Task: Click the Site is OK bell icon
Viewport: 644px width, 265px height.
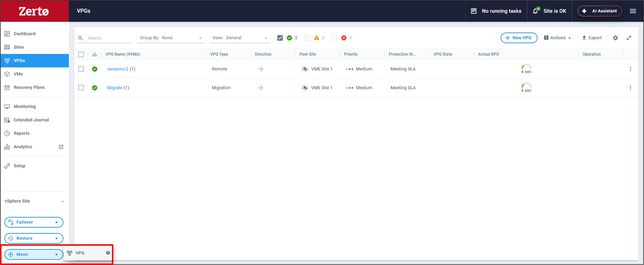Action: point(536,11)
